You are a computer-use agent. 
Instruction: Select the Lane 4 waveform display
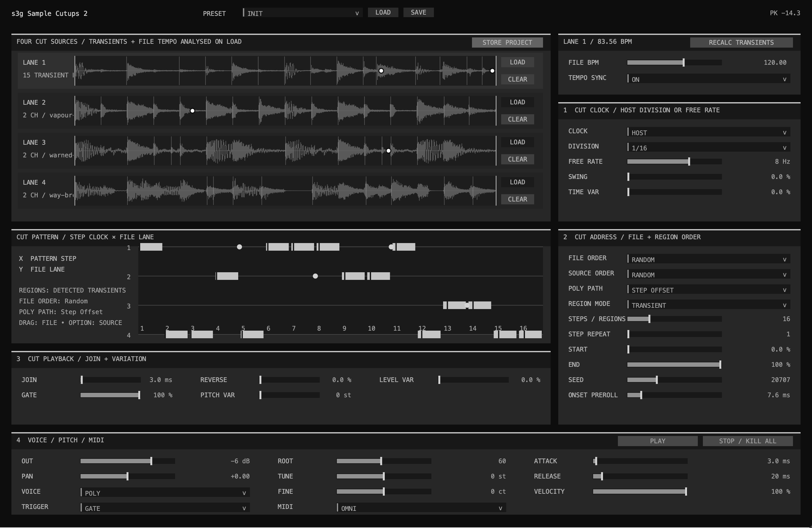tap(285, 190)
